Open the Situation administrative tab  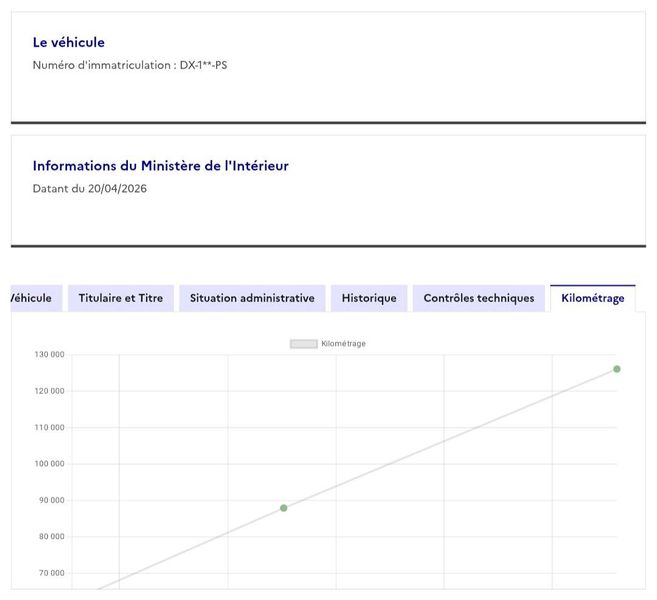[252, 298]
